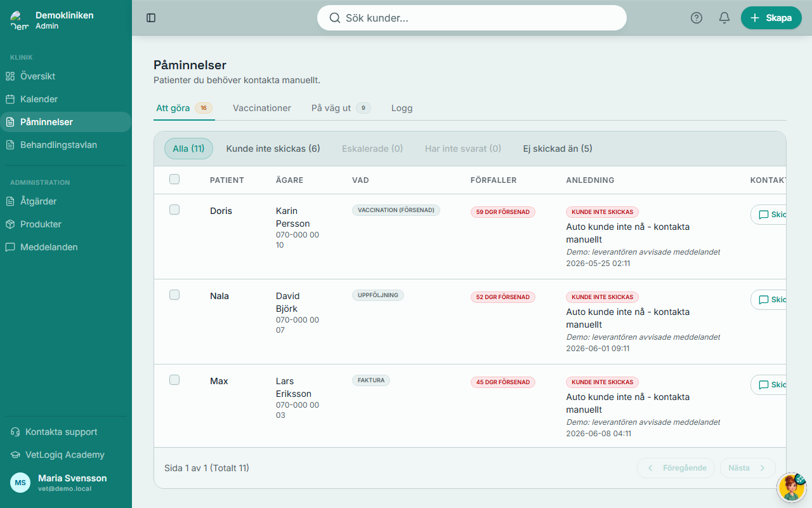Viewport: 812px width, 508px height.
Task: Focus the Sök kunder search field
Action: tap(472, 18)
